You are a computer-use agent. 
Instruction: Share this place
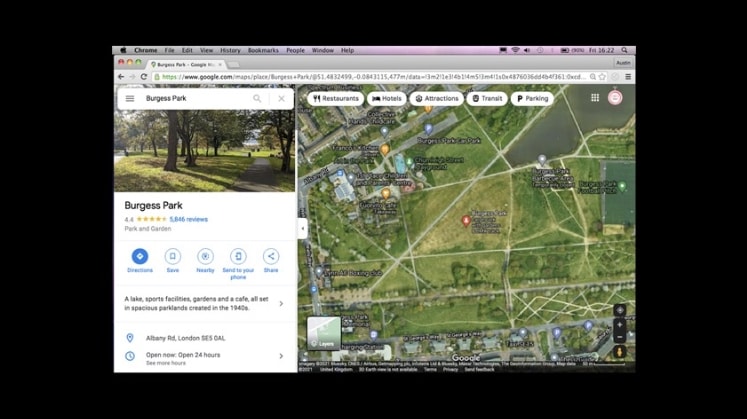click(271, 256)
